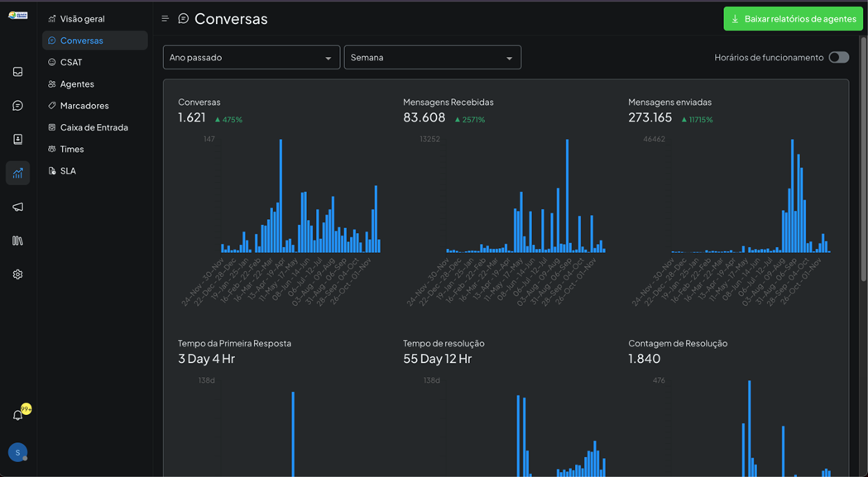Go to Visão geral reports section
Image resolution: width=868 pixels, height=477 pixels.
coord(82,19)
